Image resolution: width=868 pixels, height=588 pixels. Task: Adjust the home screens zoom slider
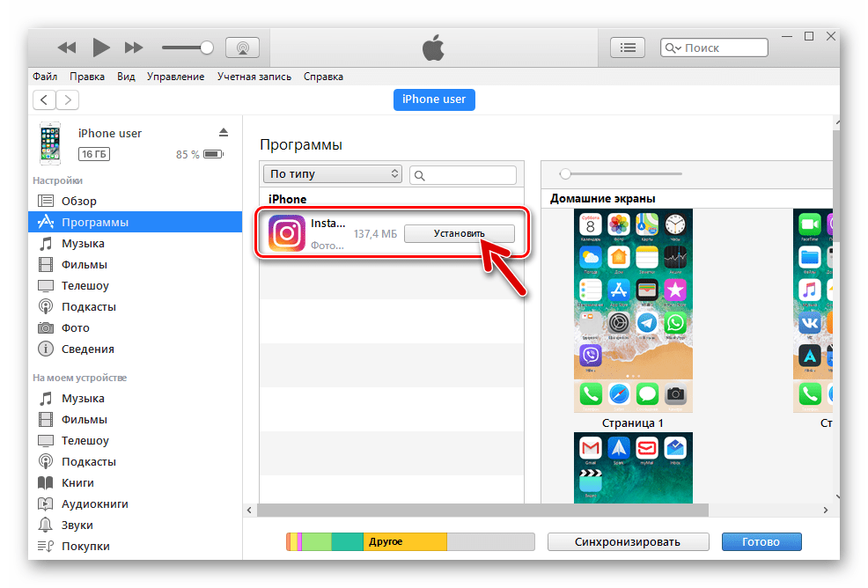[564, 174]
